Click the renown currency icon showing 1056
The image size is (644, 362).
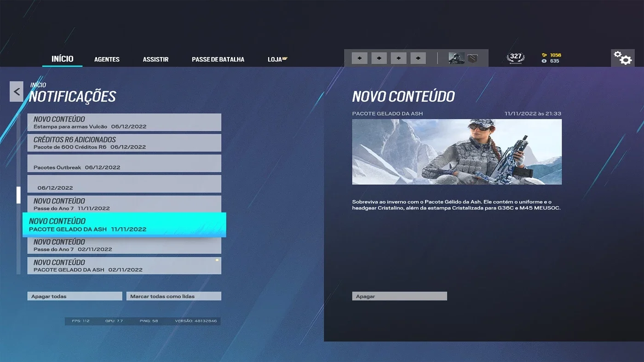click(545, 55)
